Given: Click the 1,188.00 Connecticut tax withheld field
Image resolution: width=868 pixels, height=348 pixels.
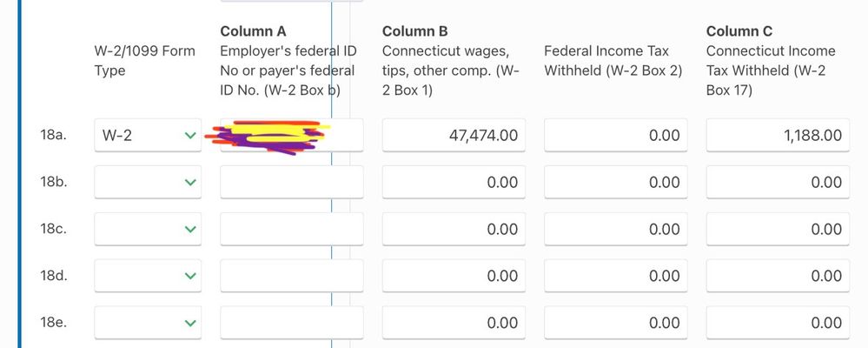Looking at the screenshot, I should click(778, 136).
